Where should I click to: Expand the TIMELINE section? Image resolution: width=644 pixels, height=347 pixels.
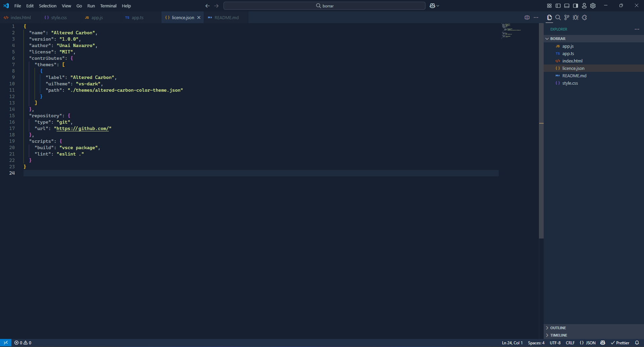point(559,335)
